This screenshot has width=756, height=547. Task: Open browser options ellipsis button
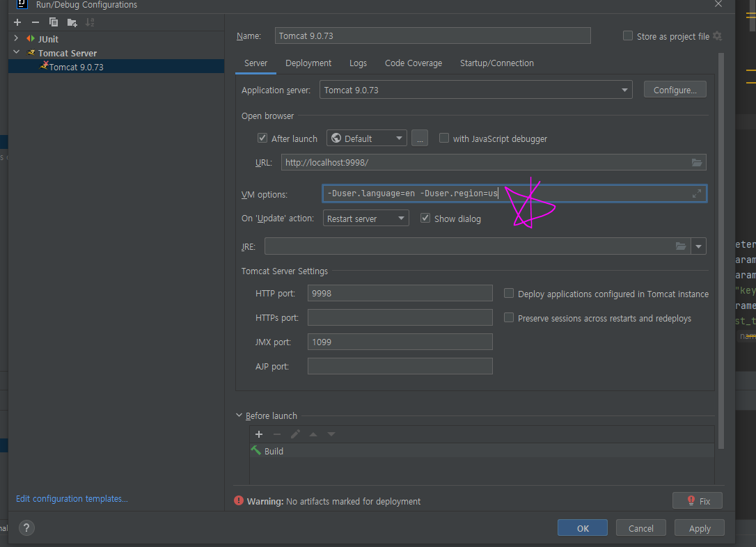tap(420, 138)
